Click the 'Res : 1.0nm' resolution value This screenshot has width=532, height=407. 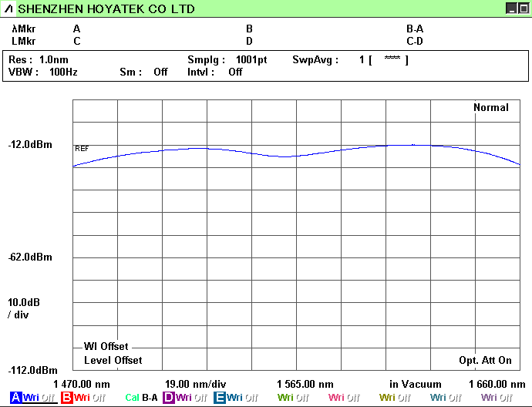point(39,59)
